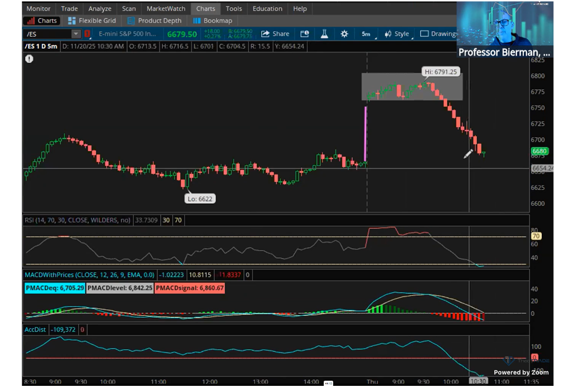
Task: Switch to Flexible Grid view
Action: coord(92,21)
